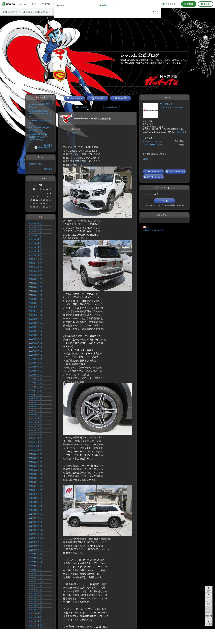Click the RSS feed icon
Image resolution: width=215 pixels, height=644 pixels.
point(144,227)
